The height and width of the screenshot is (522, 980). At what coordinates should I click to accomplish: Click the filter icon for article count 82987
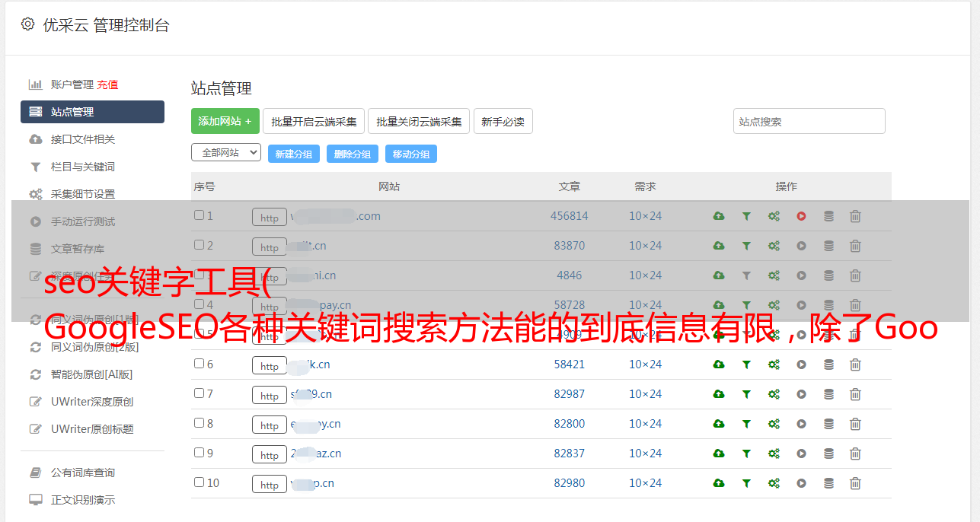pos(746,394)
